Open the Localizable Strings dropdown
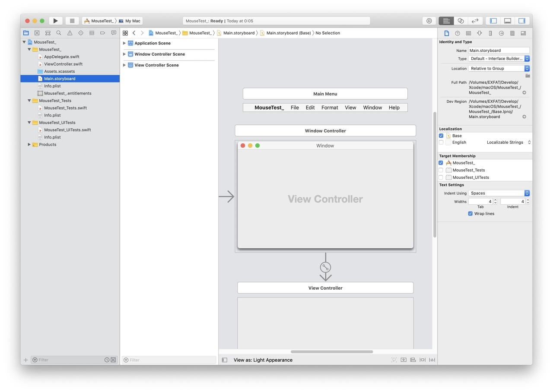Screen dimensions: 553x392 509,142
